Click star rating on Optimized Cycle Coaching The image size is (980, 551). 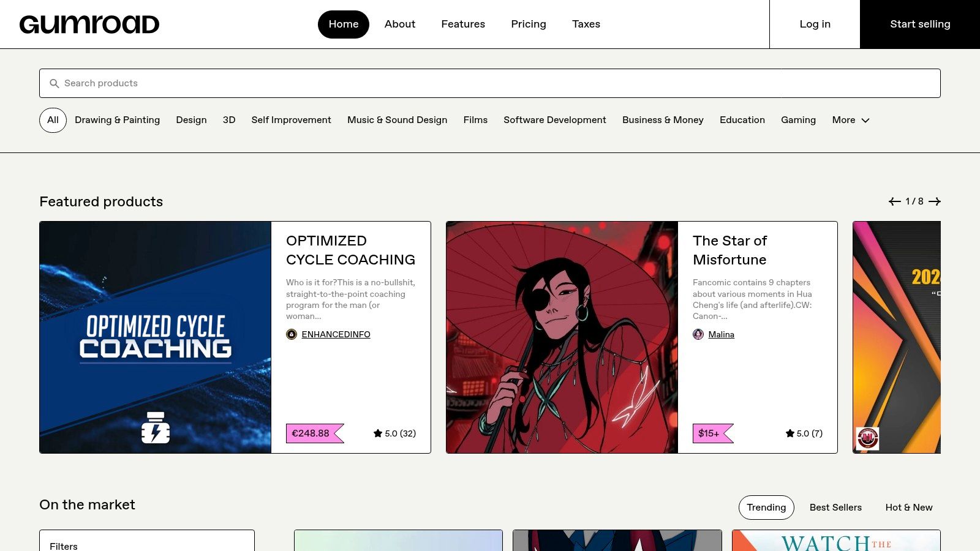(394, 433)
